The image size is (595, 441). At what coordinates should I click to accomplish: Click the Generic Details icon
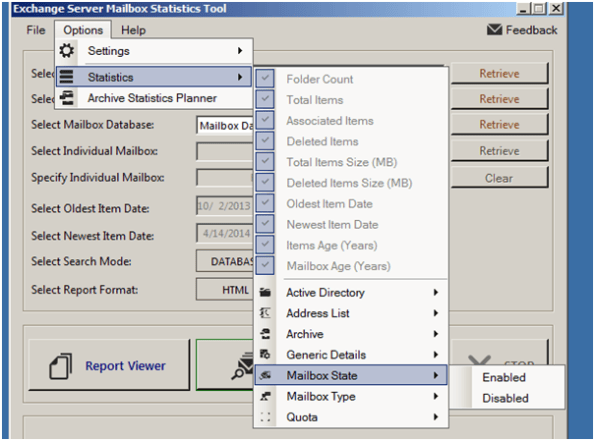(265, 354)
